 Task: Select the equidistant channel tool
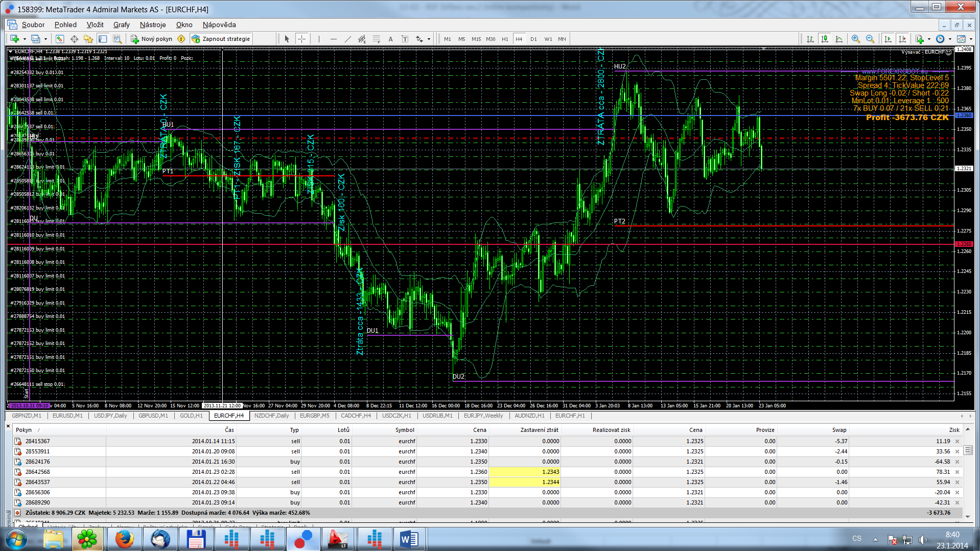point(362,39)
